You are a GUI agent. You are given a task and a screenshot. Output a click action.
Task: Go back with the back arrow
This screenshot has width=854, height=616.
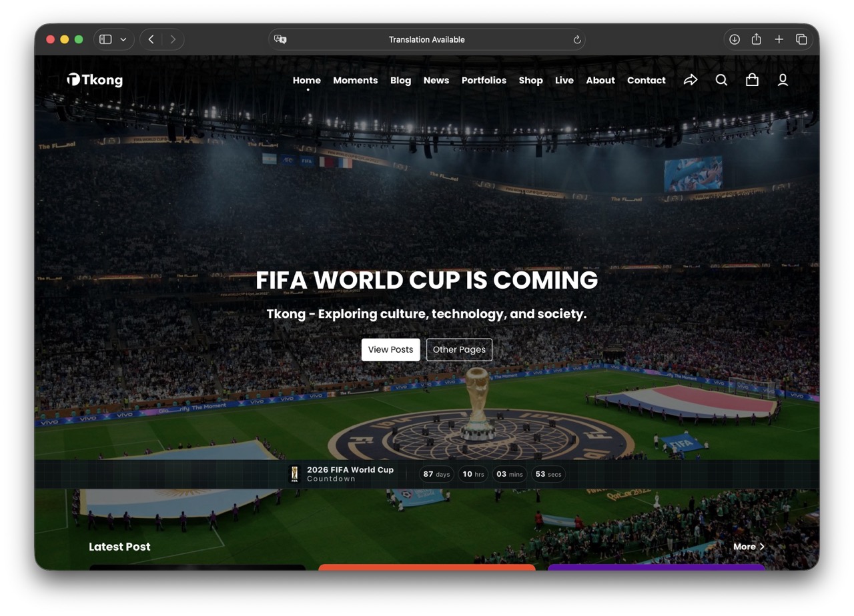[x=151, y=39]
